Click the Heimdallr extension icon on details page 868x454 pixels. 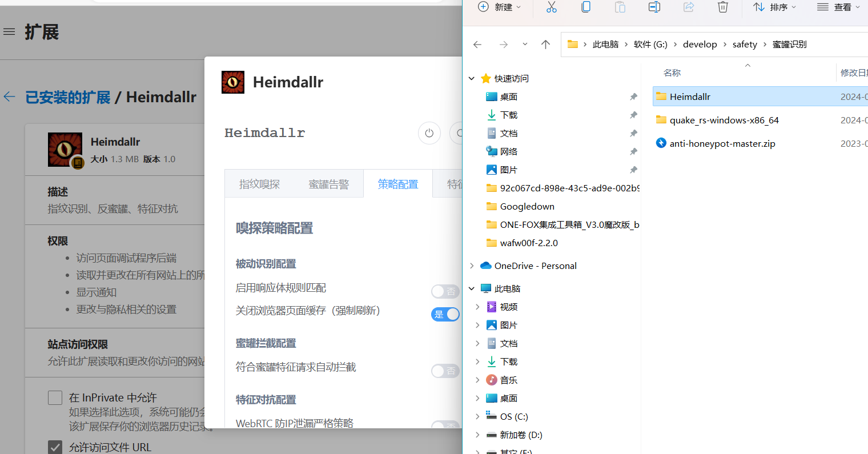65,150
